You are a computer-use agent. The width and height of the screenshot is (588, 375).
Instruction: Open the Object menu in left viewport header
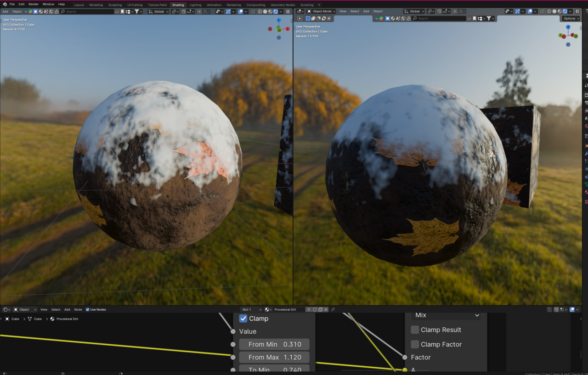pos(17,11)
